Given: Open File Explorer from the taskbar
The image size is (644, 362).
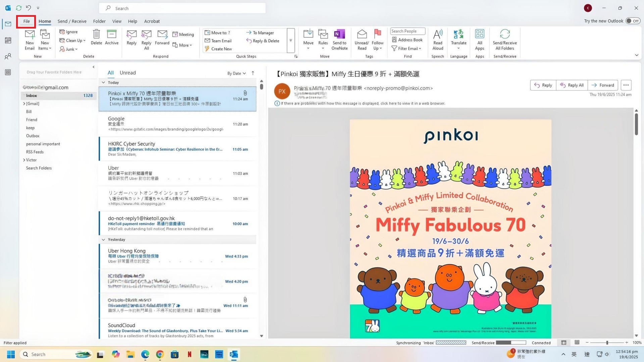Looking at the screenshot, I should (130, 354).
